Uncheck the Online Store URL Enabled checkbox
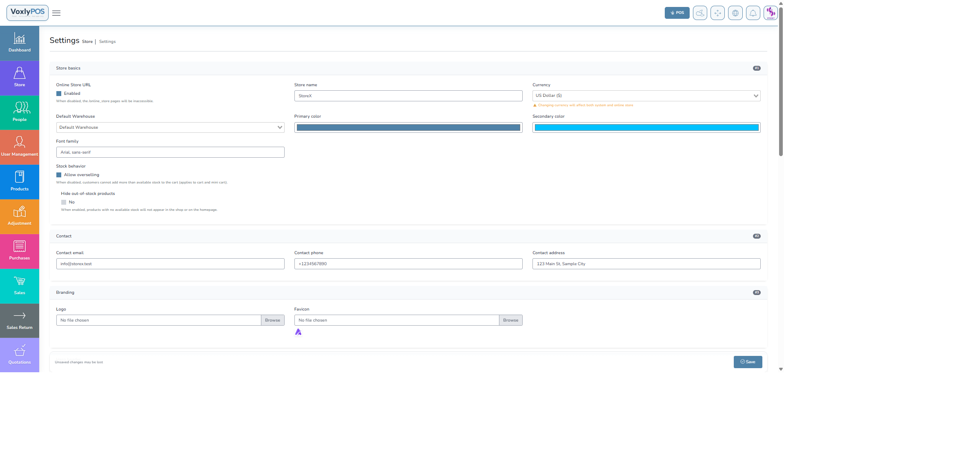This screenshot has height=465, width=980. pos(59,94)
